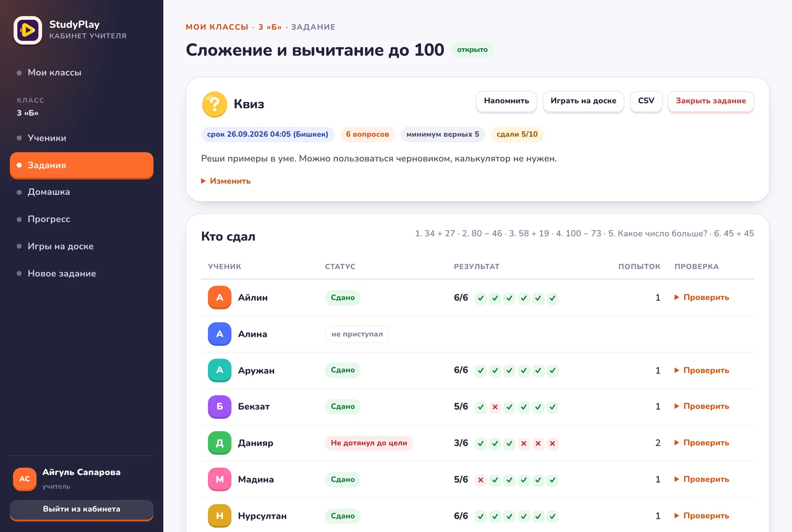Click Данияр's green avatar

(x=220, y=443)
